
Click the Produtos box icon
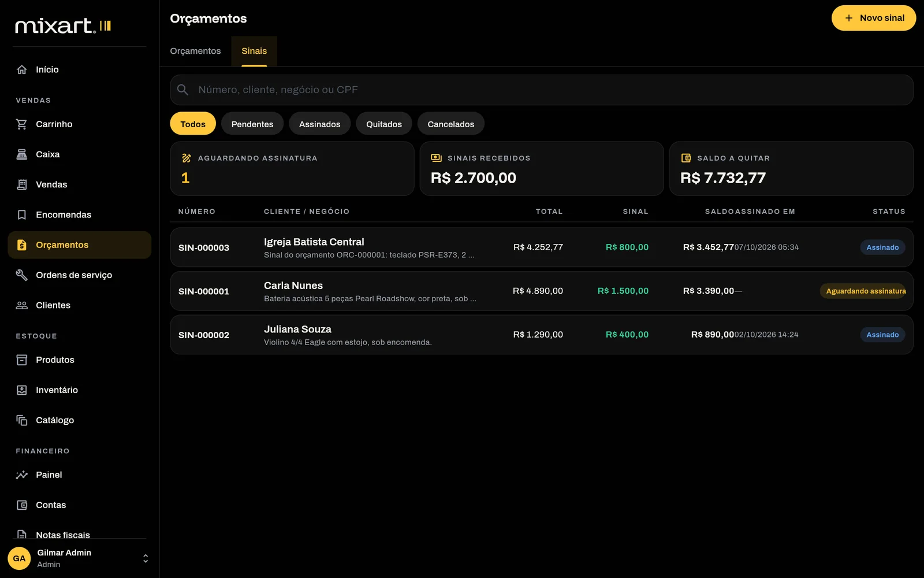click(22, 360)
